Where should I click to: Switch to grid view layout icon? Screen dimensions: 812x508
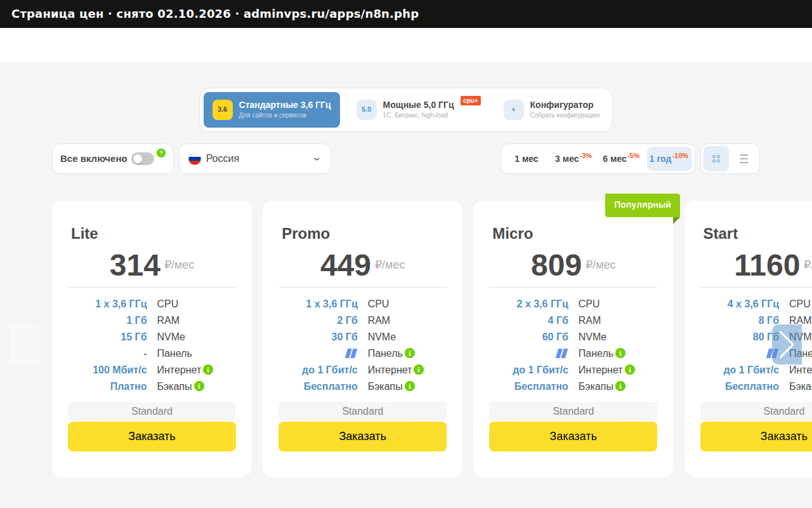716,159
